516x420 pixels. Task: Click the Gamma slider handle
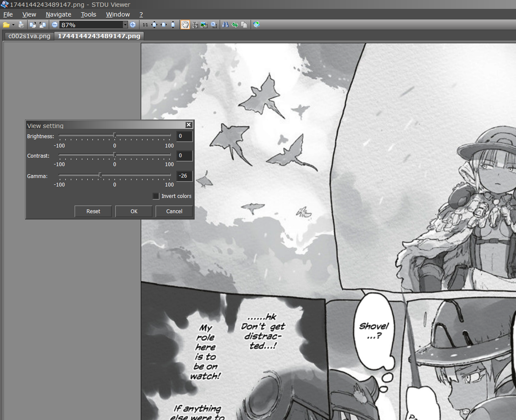click(x=100, y=175)
